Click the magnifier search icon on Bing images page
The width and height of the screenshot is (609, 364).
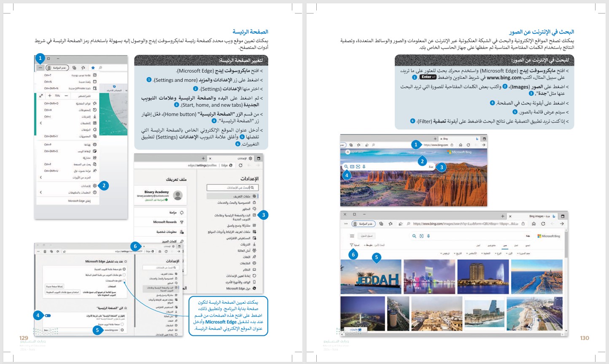click(x=414, y=236)
